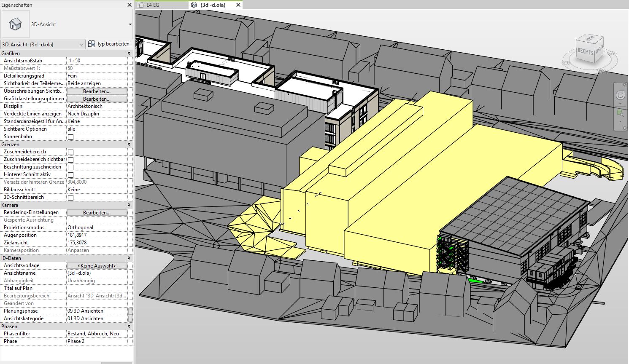Open the 3D-Ansicht type selector dropdown
This screenshot has width=629, height=364.
[x=83, y=44]
